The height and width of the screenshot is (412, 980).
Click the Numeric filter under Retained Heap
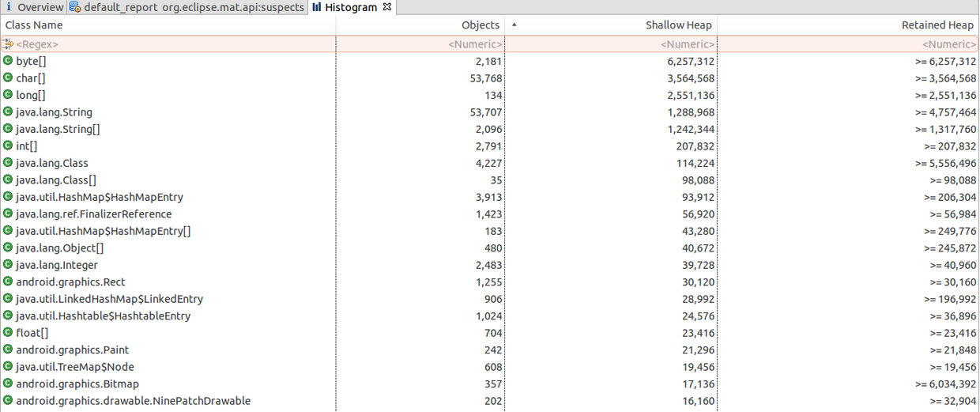pyautogui.click(x=848, y=44)
